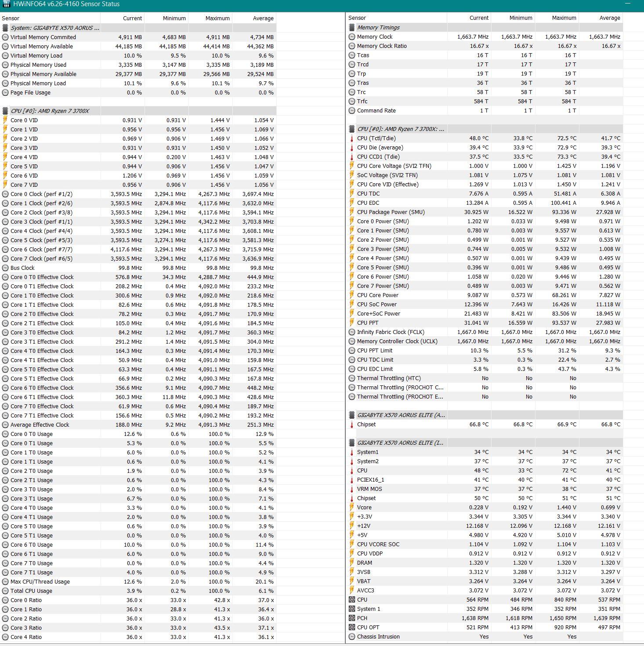Click the CPU CCD1 (Tdie) thermometer icon
Screen dimensions: 644x646
[352, 156]
